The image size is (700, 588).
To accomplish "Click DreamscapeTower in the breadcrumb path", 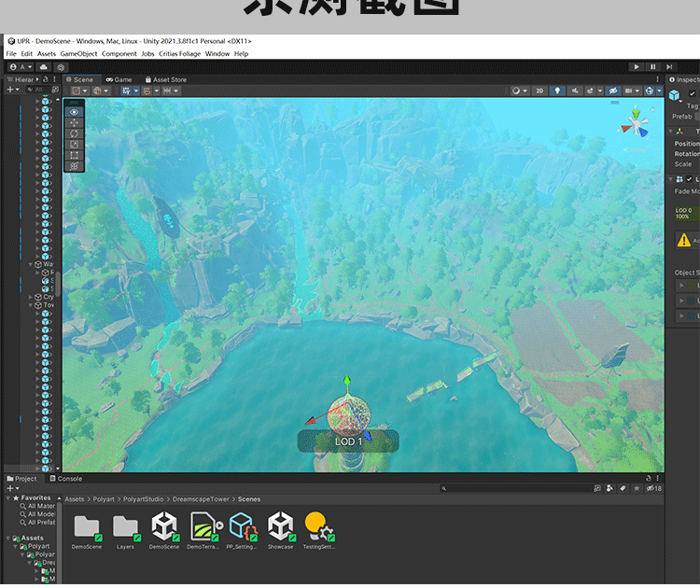I will click(201, 499).
